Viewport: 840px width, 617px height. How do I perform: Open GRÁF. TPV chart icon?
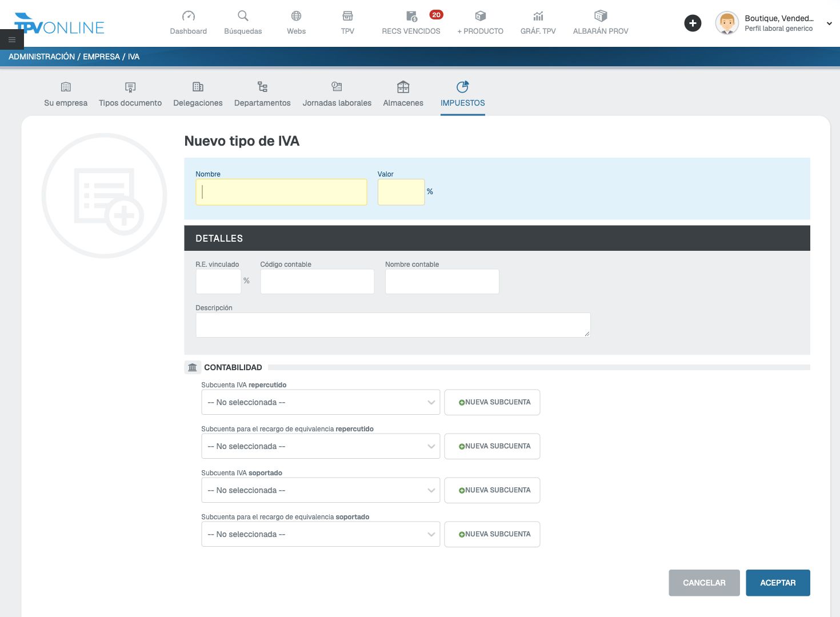[x=538, y=16]
